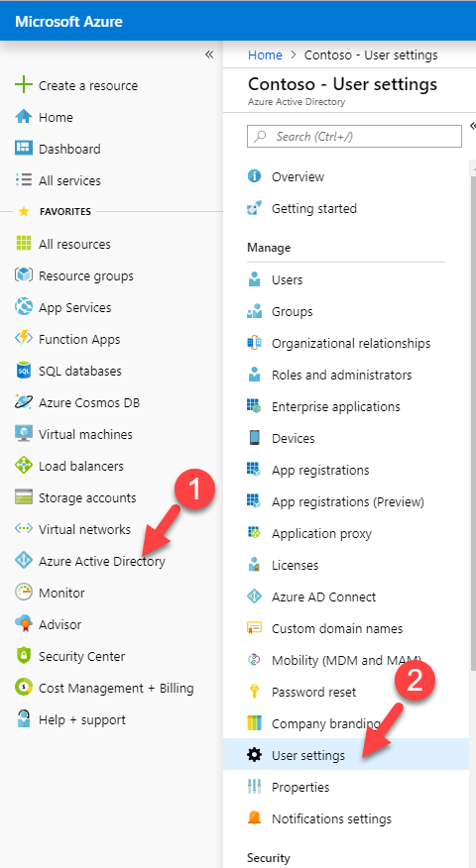Click the Dashboard icon in sidebar

(24, 149)
